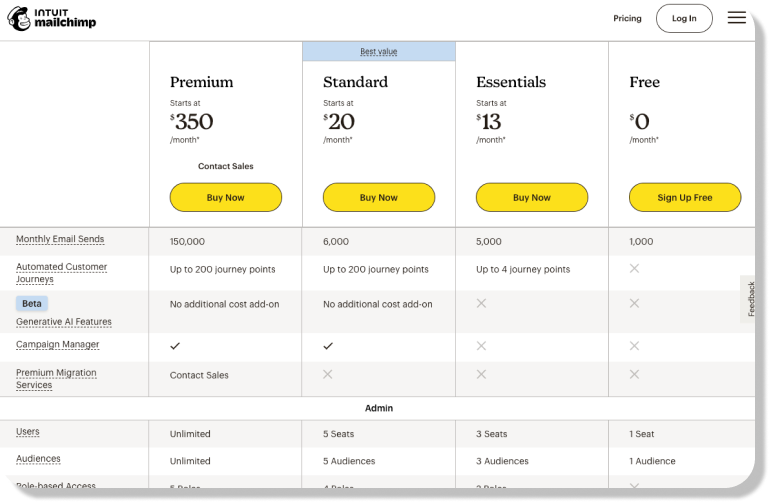Open the hamburger menu
This screenshot has height=502, width=769.
tap(737, 18)
